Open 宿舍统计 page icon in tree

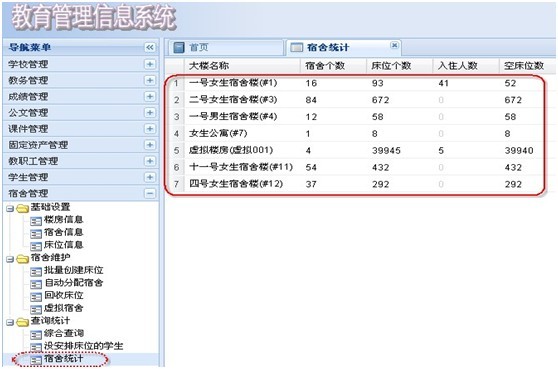tap(36, 360)
